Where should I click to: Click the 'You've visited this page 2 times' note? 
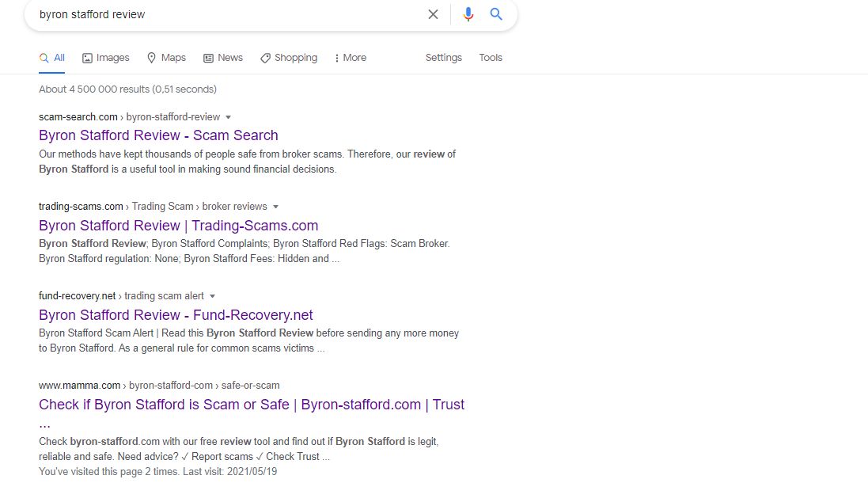(157, 472)
